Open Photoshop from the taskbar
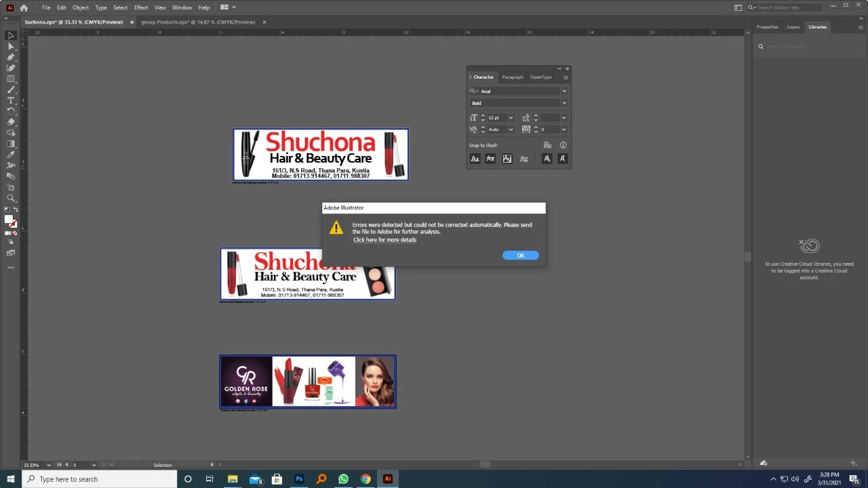The image size is (868, 488). coord(299,479)
